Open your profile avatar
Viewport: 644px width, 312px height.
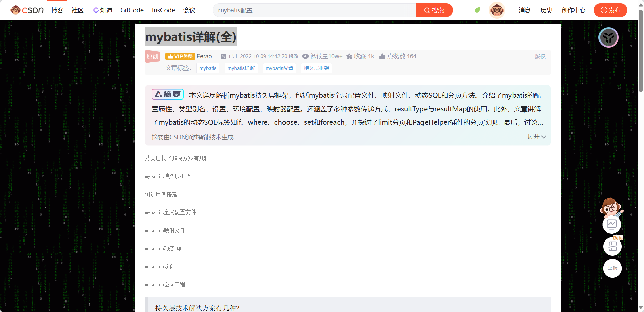(497, 10)
